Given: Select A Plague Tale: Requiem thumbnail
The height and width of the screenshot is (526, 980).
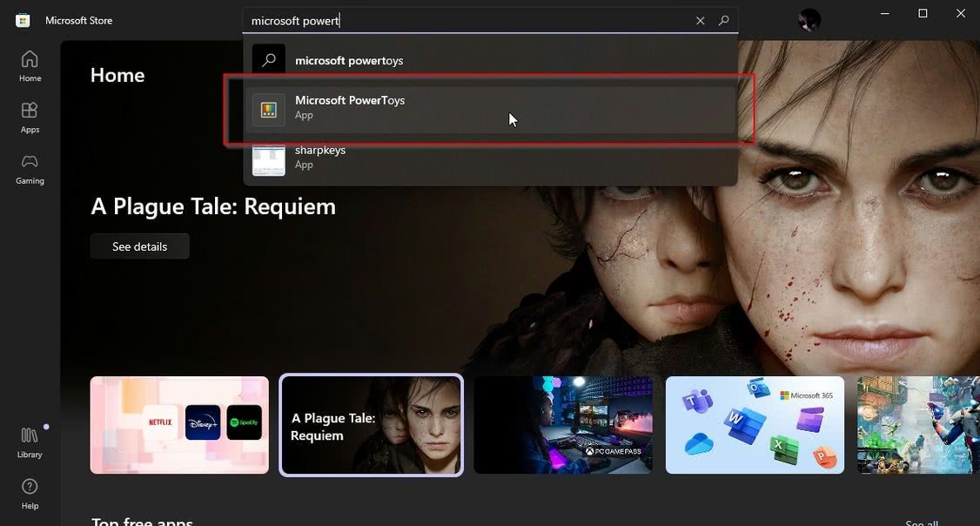Looking at the screenshot, I should coord(371,425).
